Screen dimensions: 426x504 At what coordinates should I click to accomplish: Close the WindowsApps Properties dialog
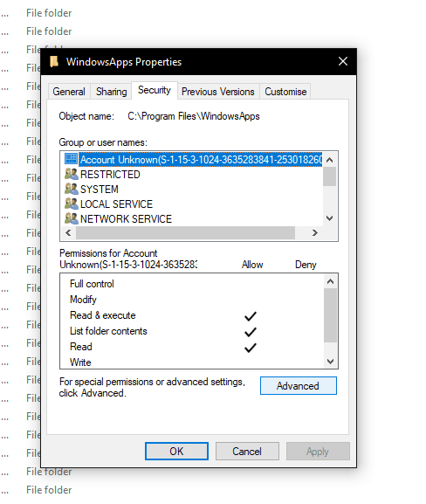343,61
